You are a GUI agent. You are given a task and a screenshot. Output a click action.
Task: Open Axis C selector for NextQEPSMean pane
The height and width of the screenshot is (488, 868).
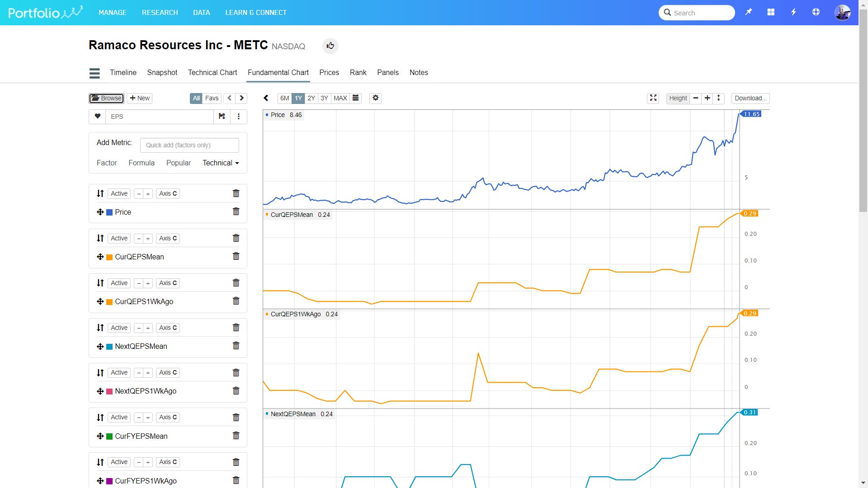(x=168, y=328)
